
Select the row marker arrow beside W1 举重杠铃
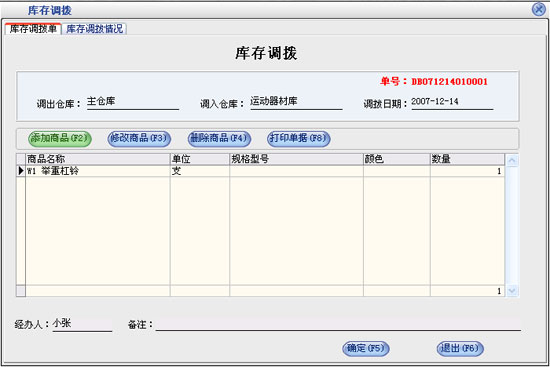point(21,171)
